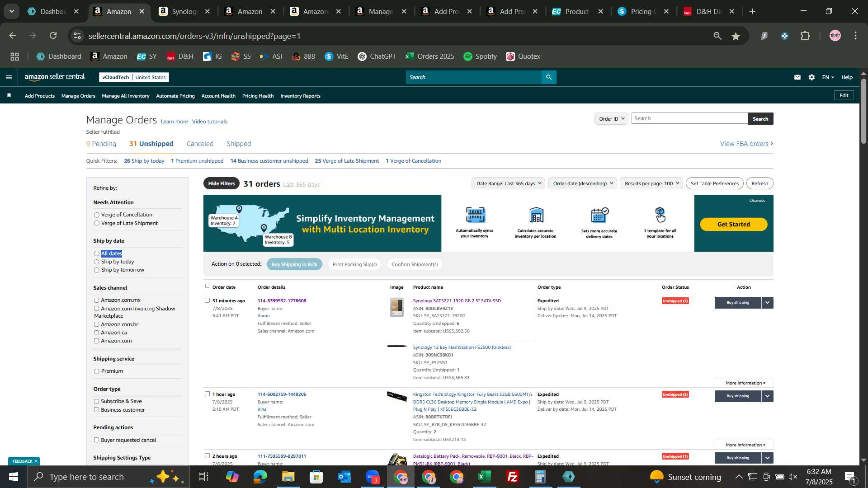Click the Hide Filters button
Screen dimensions: 868x488
[222, 183]
